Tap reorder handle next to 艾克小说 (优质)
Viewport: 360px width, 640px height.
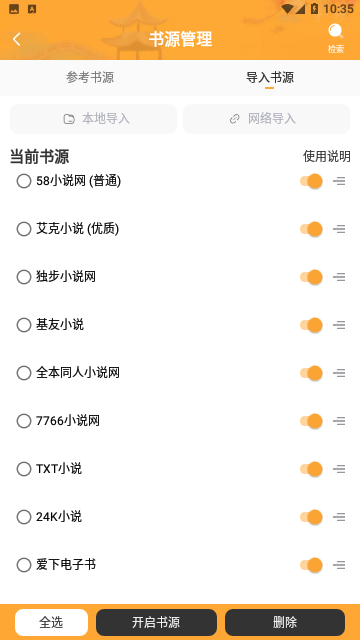(x=339, y=229)
